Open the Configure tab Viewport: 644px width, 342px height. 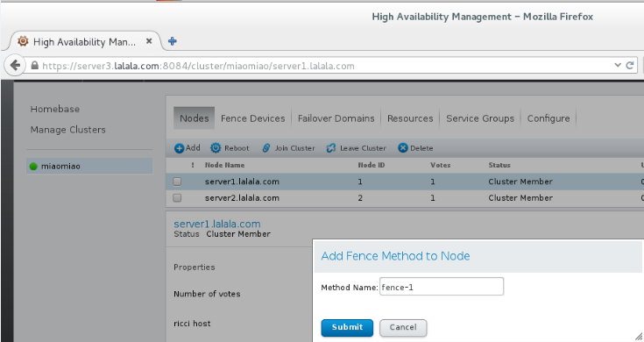[x=548, y=118]
